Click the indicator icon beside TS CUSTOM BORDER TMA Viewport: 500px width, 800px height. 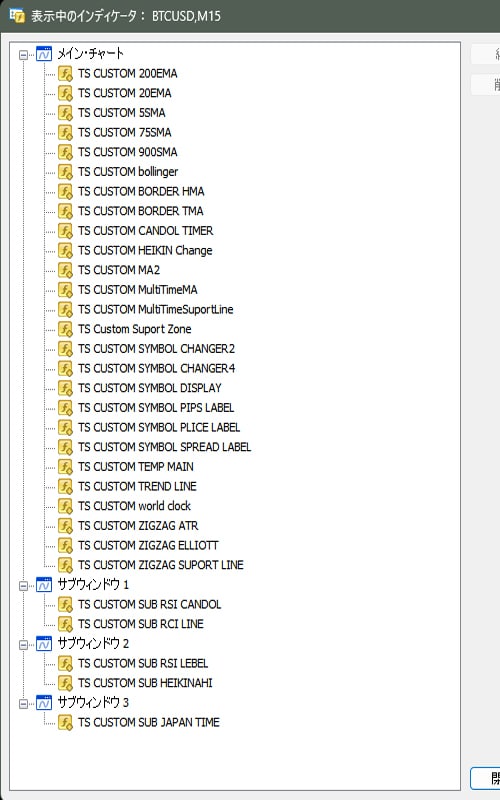coord(65,211)
